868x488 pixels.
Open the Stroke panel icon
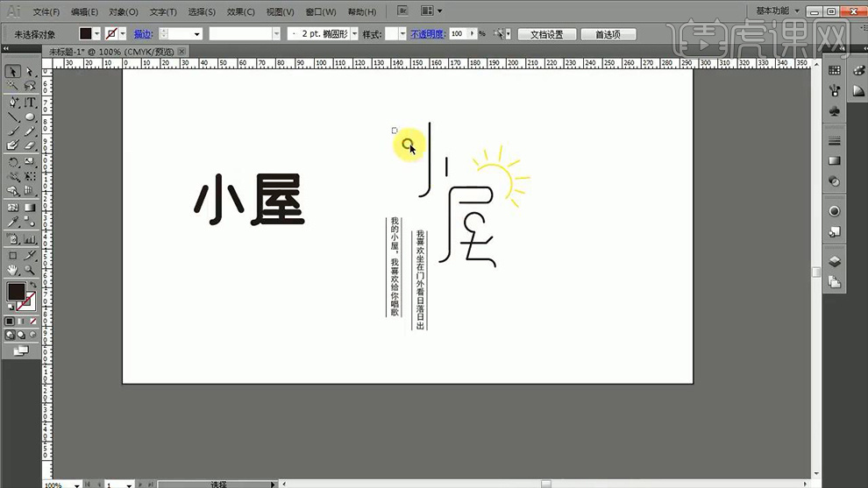tap(834, 141)
